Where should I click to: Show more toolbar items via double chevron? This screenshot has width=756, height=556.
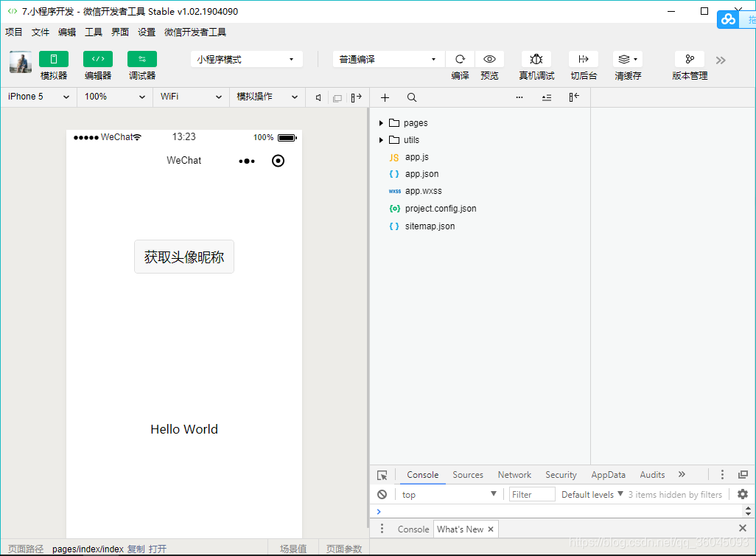tap(721, 60)
